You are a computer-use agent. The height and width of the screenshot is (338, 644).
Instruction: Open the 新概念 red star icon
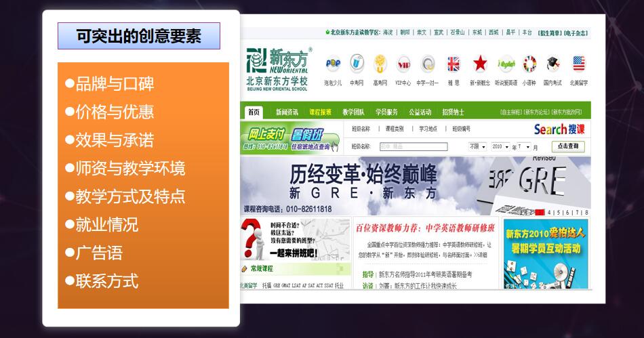coord(480,64)
